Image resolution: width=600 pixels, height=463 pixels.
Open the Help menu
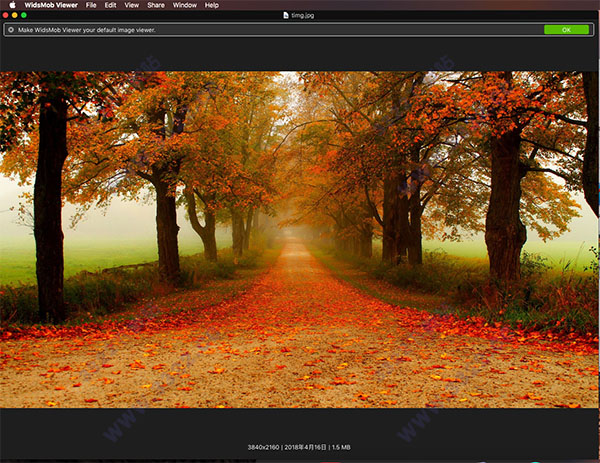pos(212,5)
